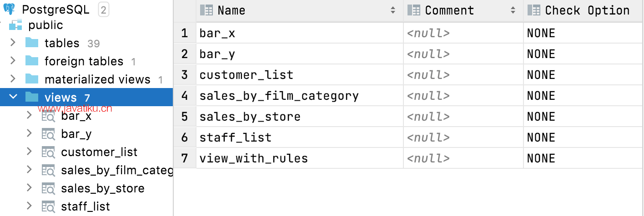This screenshot has height=216, width=644.
Task: Click the customer_list view icon in tree
Action: [x=48, y=152]
